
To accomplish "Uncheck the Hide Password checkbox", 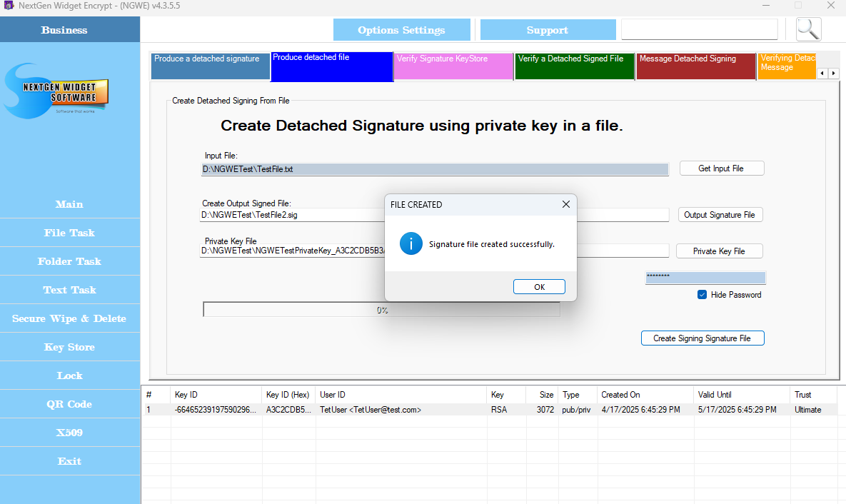I will point(702,295).
